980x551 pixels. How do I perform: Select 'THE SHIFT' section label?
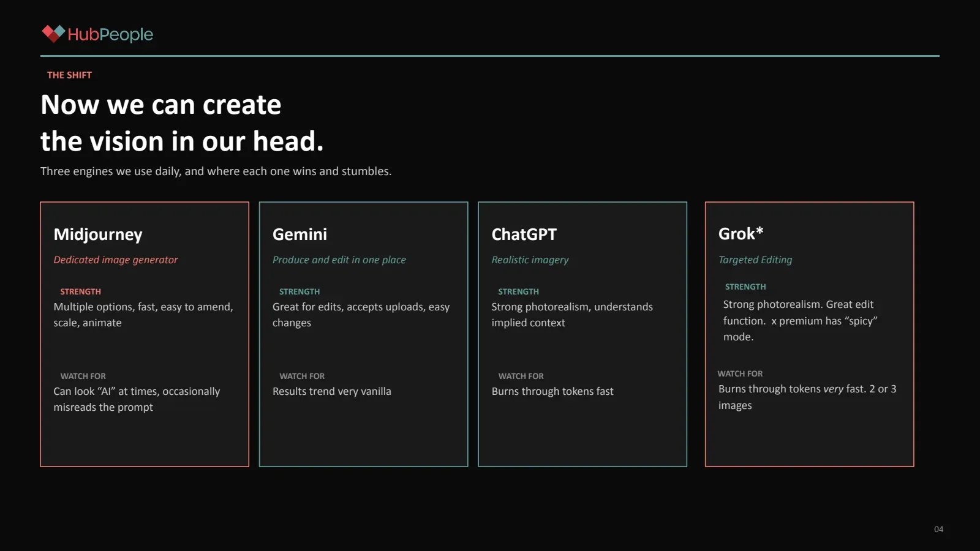(69, 75)
